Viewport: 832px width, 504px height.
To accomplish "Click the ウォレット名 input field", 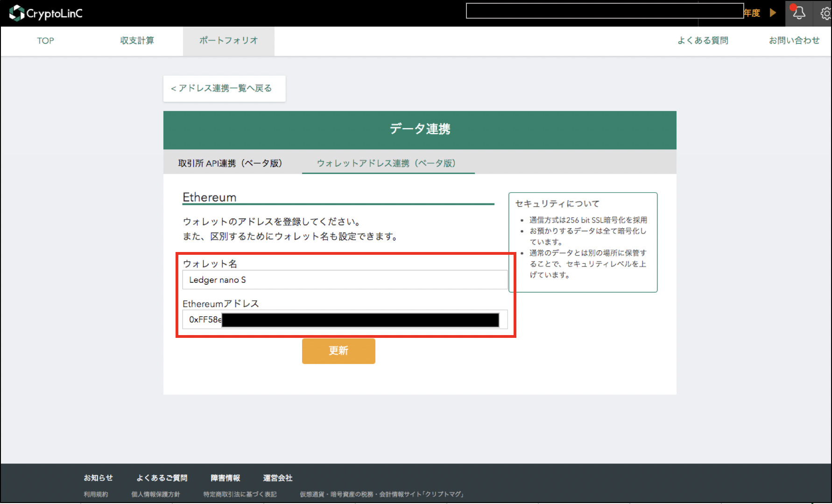I will coord(345,280).
